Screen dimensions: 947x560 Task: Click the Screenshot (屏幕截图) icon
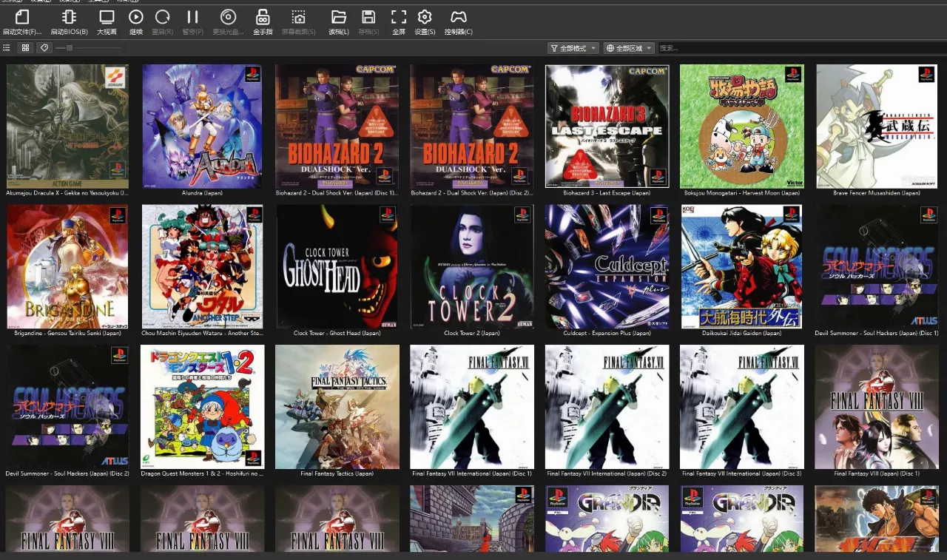[x=298, y=17]
